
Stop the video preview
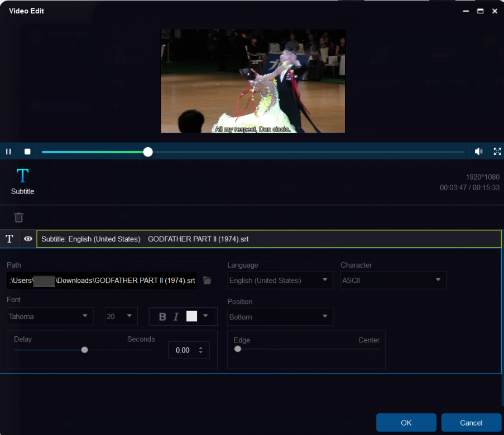(x=27, y=151)
